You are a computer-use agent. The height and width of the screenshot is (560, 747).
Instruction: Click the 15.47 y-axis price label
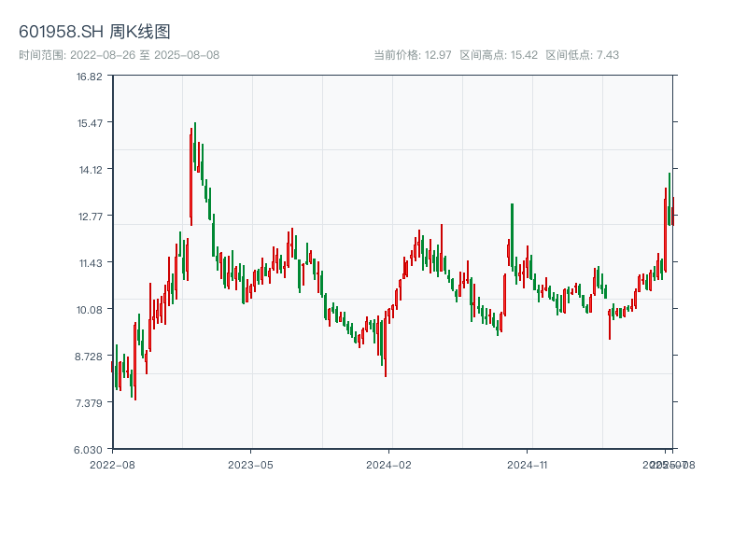(x=90, y=123)
